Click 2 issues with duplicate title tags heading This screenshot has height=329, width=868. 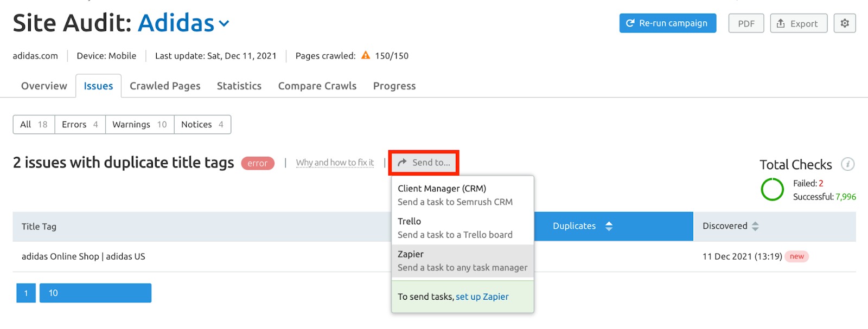click(x=124, y=163)
